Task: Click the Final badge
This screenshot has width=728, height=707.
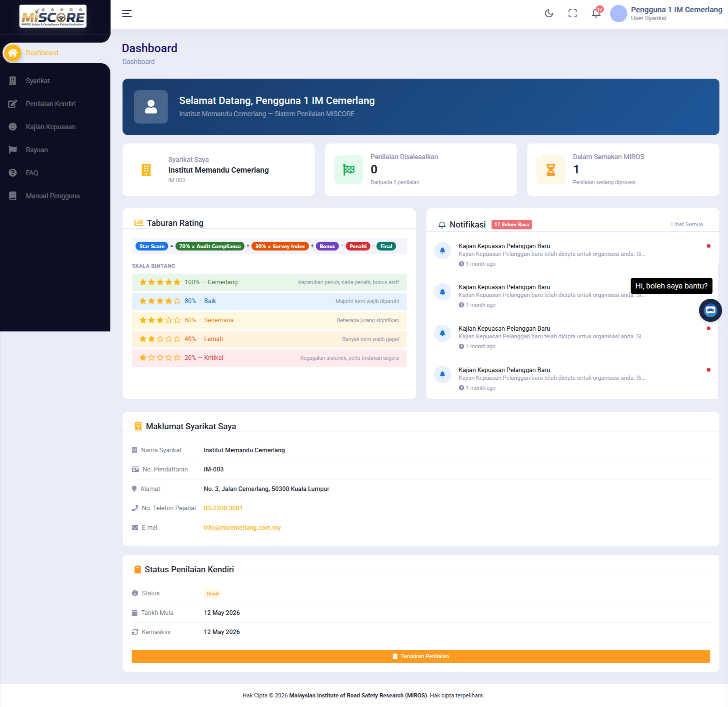Action: (x=386, y=246)
